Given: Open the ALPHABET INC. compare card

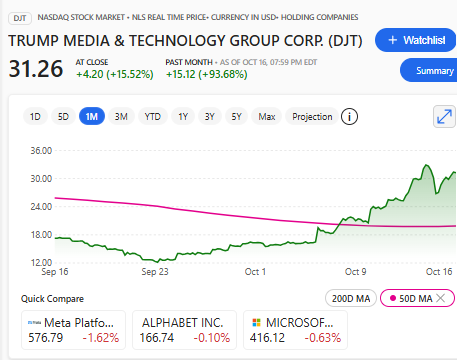Looking at the screenshot, I should (184, 330).
